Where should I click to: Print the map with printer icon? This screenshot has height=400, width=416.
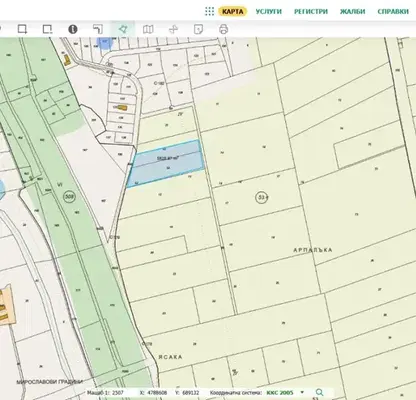pyautogui.click(x=223, y=29)
